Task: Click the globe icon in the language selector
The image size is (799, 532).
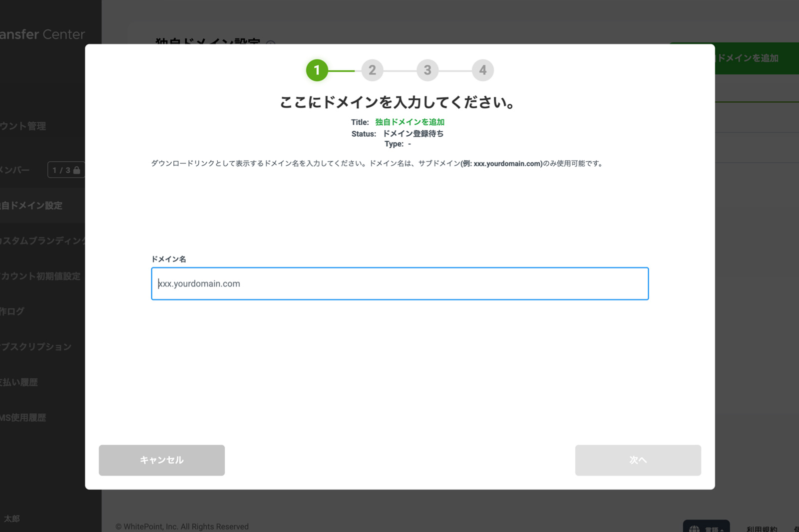Action: click(x=694, y=529)
